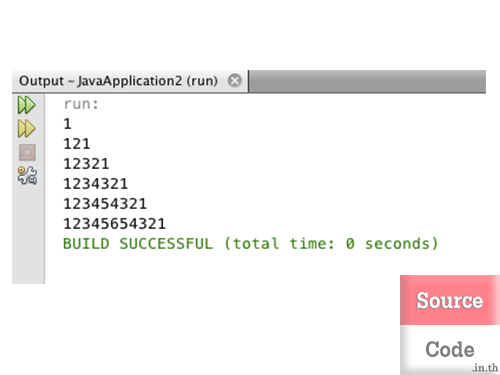
Task: Click the Stop build square icon
Action: [27, 153]
